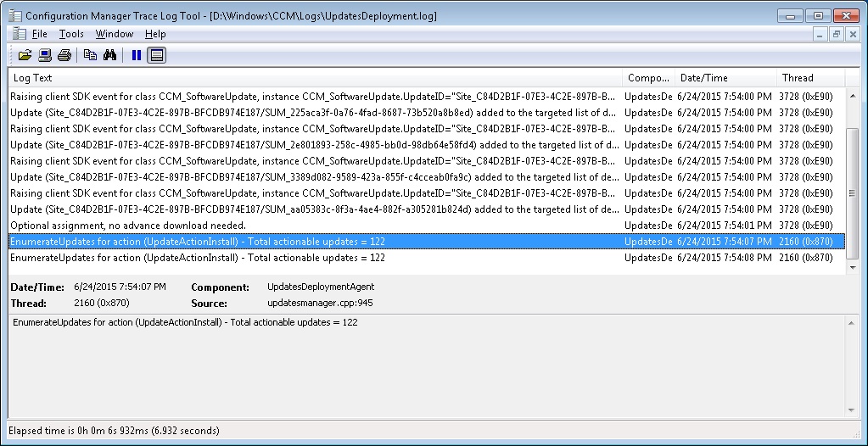The width and height of the screenshot is (868, 446).
Task: Click the Date/Time column header
Action: coord(725,78)
